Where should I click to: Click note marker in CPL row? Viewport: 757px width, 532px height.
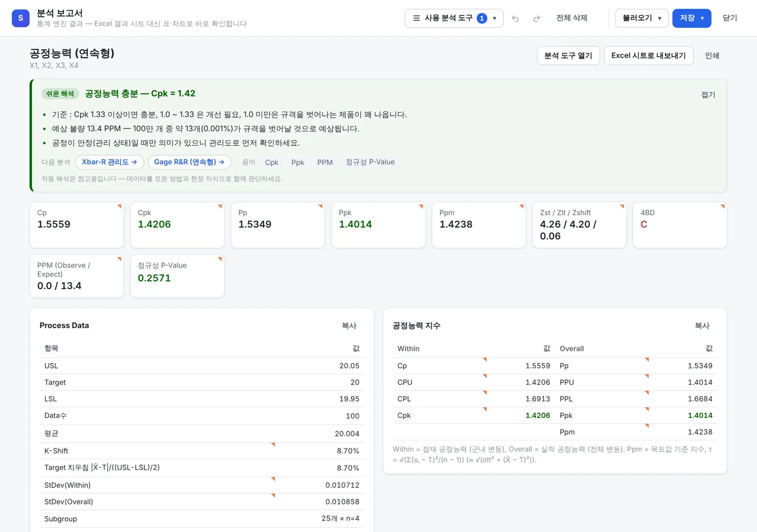coord(485,392)
